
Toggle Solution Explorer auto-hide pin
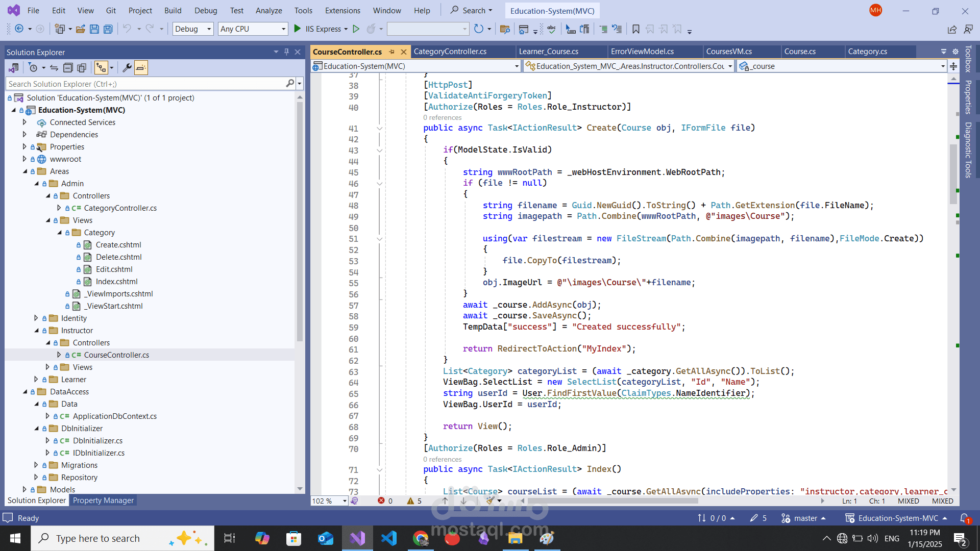286,52
